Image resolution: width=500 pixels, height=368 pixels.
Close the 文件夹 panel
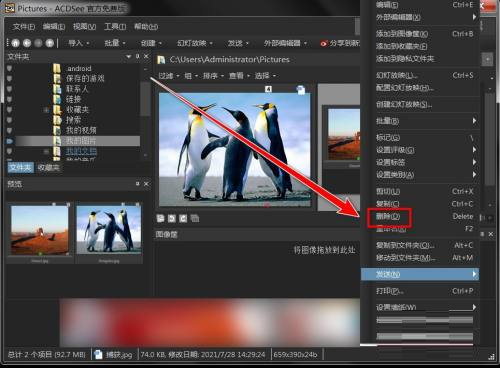146,57
